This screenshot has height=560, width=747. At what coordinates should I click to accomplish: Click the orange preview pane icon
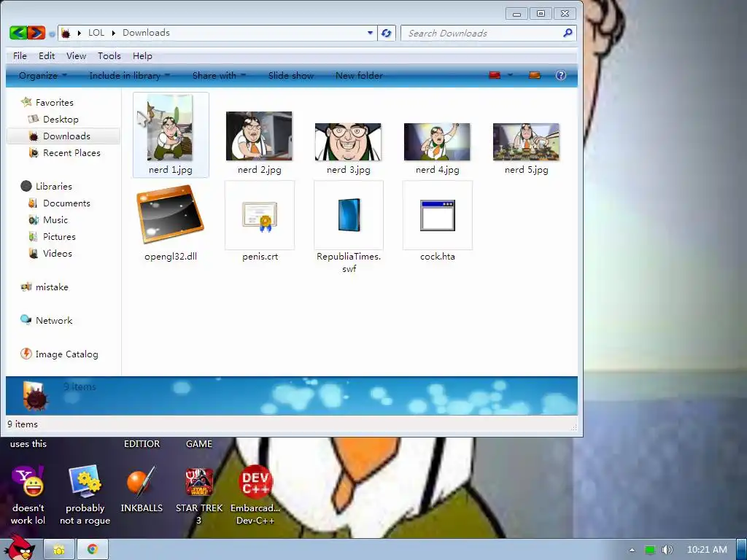[535, 75]
